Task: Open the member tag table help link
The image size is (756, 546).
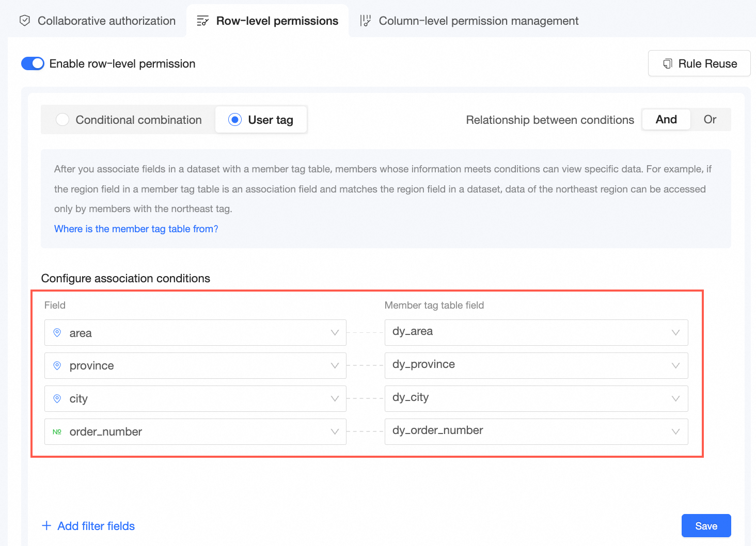Action: coord(136,229)
